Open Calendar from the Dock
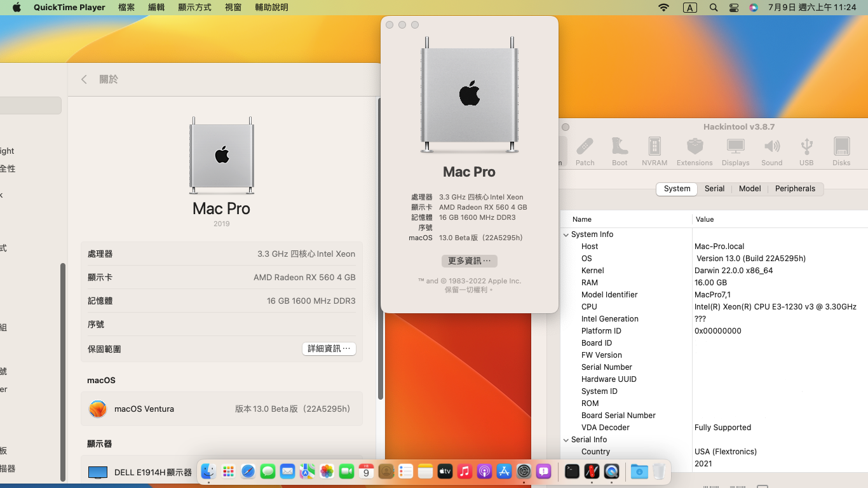 coord(366,471)
